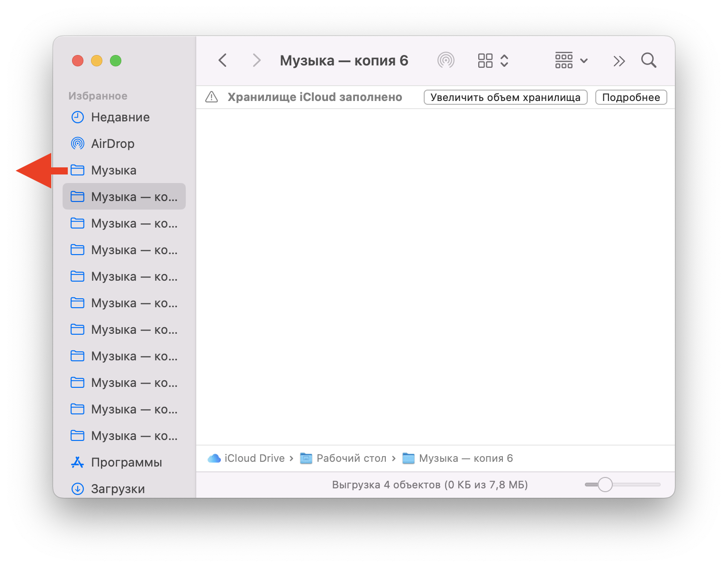
Task: Click the icon size slider
Action: pyautogui.click(x=623, y=485)
